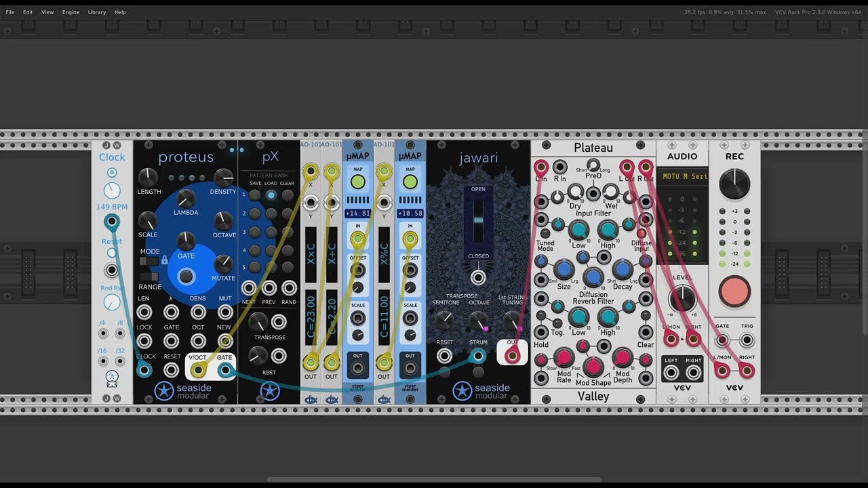Click the Rnd Rst knob on Clock
The width and height of the screenshot is (868, 488).
[x=112, y=302]
